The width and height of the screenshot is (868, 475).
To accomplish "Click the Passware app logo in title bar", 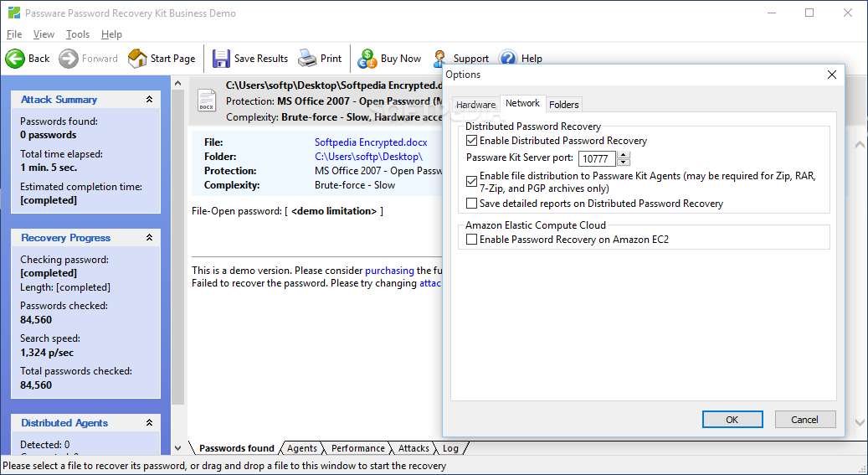I will pos(14,13).
